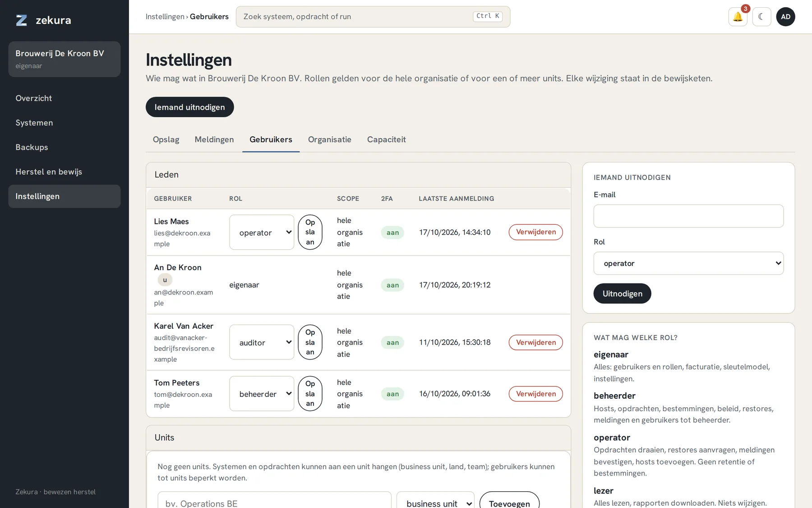The width and height of the screenshot is (812, 508).
Task: Open the AD user avatar menu
Action: (x=785, y=17)
